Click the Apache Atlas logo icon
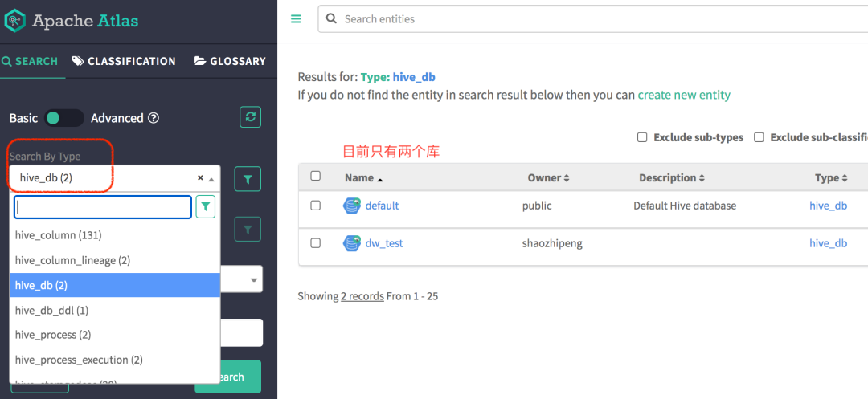868x399 pixels. click(x=14, y=21)
